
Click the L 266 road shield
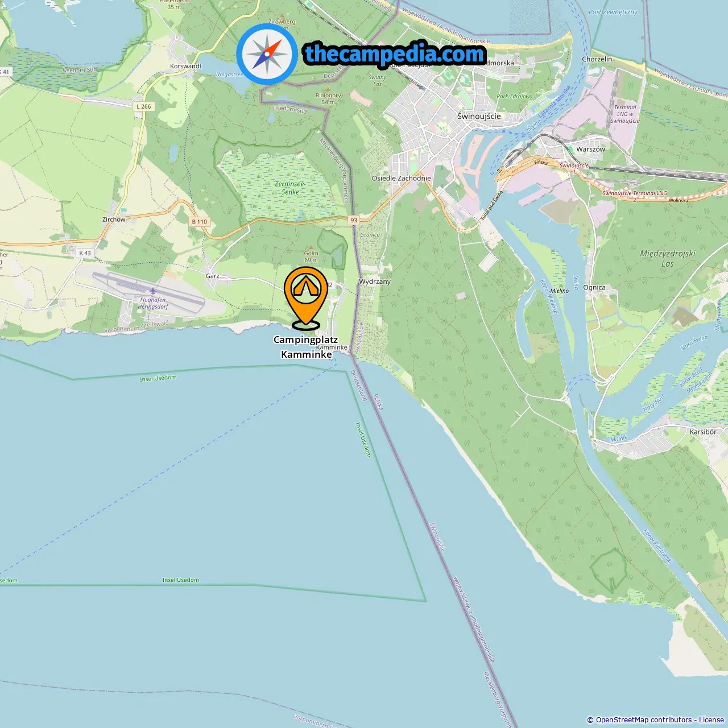[144, 106]
